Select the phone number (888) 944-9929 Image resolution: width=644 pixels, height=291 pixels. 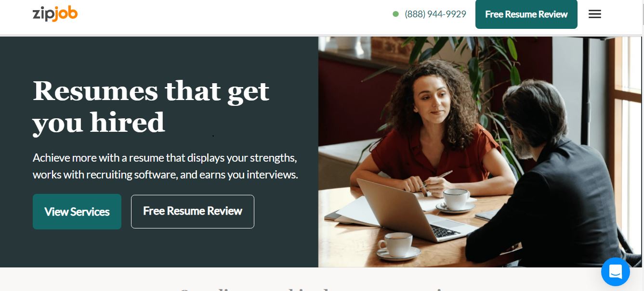pos(435,14)
